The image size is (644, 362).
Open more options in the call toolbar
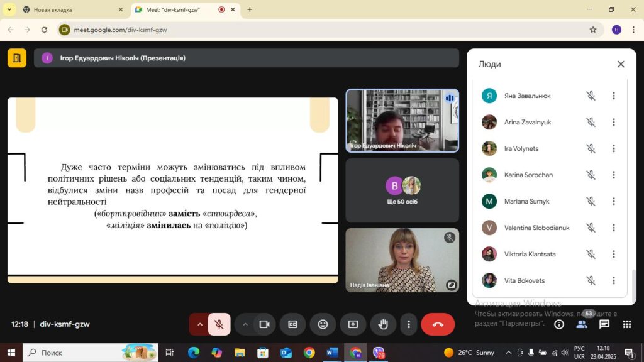coord(408,324)
